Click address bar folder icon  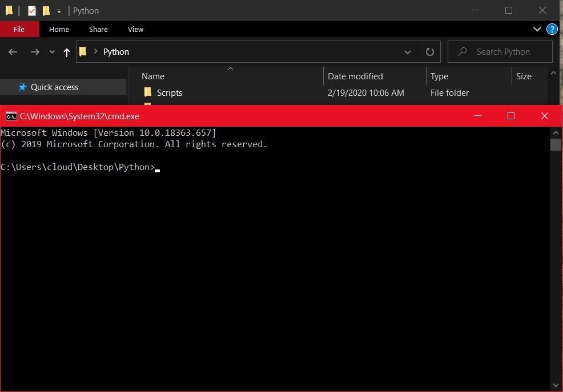[x=83, y=52]
